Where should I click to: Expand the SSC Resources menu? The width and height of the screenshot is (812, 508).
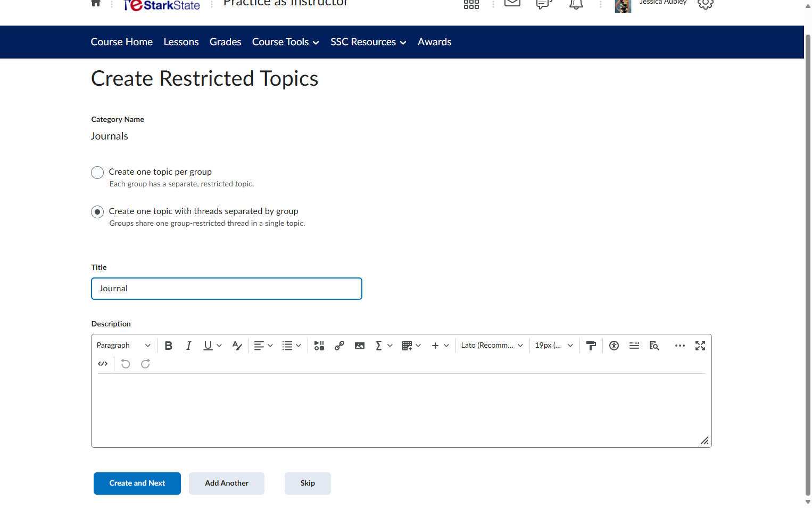coord(368,42)
